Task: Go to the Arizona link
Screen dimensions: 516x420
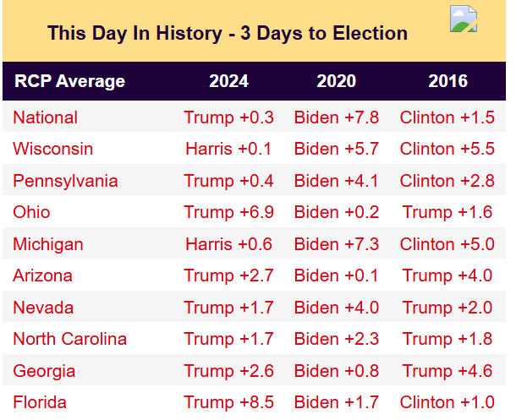Action: 42,275
